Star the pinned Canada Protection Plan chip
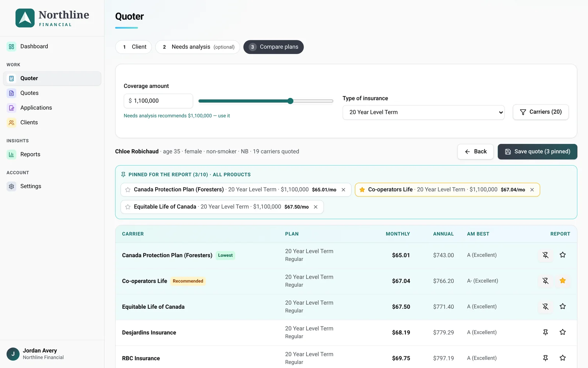Viewport: 588px width, 368px height. coord(128,190)
